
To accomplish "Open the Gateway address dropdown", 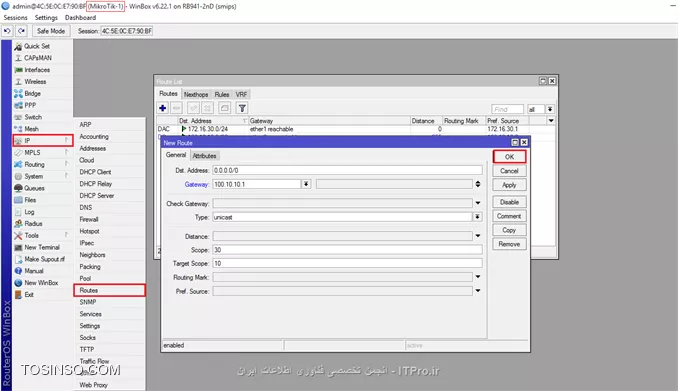I will tap(306, 184).
